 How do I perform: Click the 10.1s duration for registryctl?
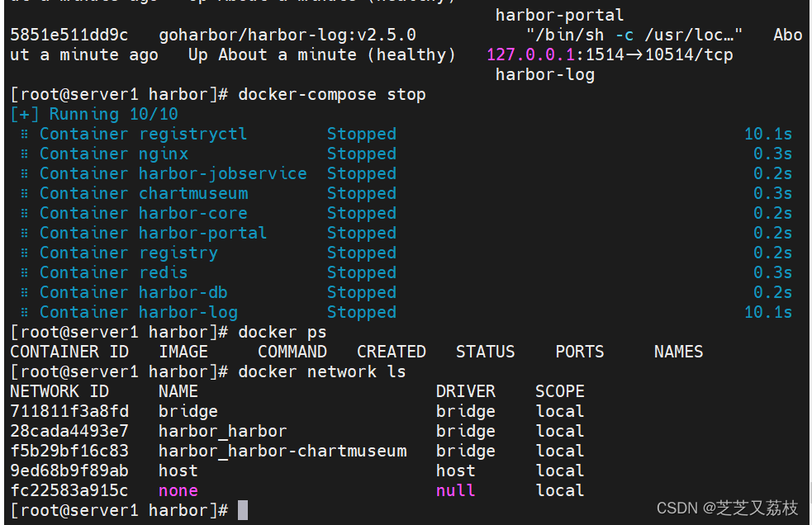pyautogui.click(x=768, y=135)
